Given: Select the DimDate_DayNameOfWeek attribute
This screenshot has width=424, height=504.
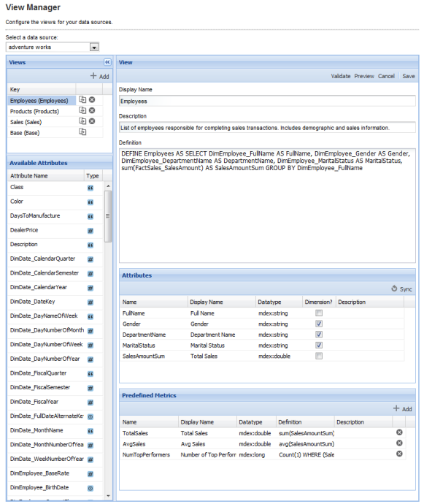Looking at the screenshot, I should pos(44,316).
